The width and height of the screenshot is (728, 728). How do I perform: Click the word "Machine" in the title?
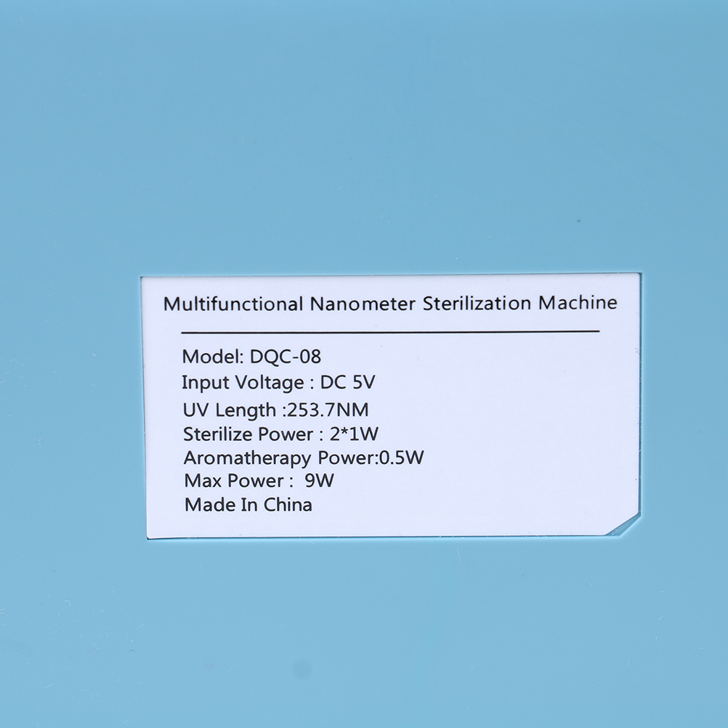[x=578, y=303]
